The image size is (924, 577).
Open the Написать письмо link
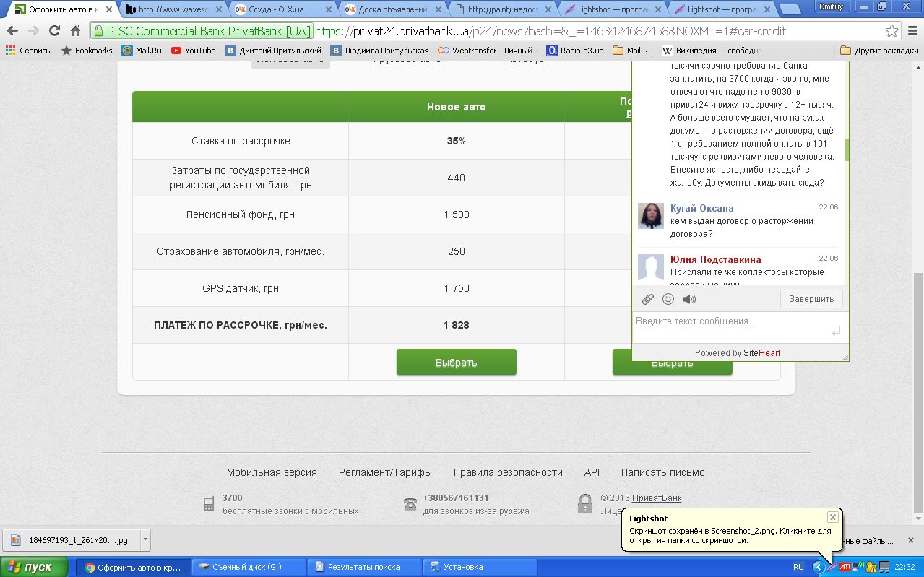(x=663, y=472)
